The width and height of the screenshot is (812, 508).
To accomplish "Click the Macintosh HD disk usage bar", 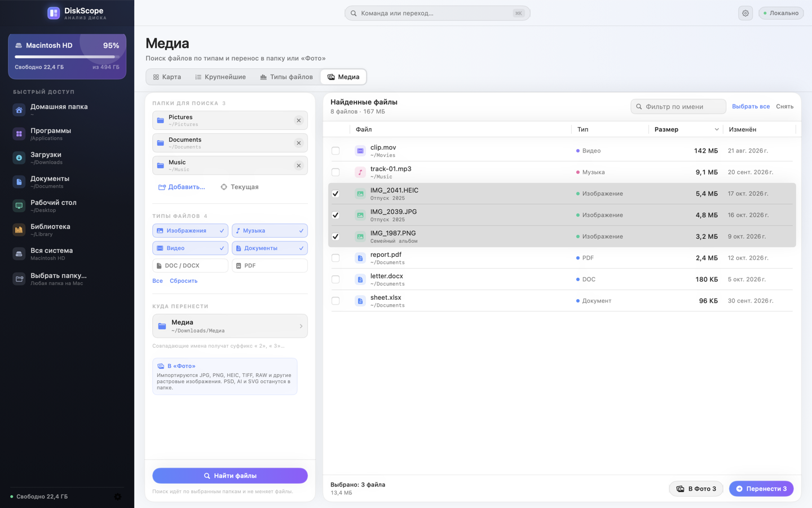I will pyautogui.click(x=67, y=56).
